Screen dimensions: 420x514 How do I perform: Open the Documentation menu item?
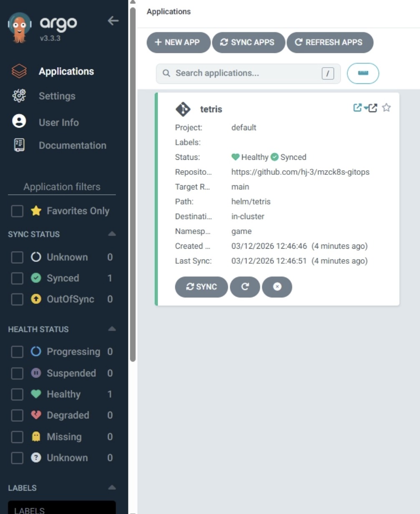pos(72,146)
